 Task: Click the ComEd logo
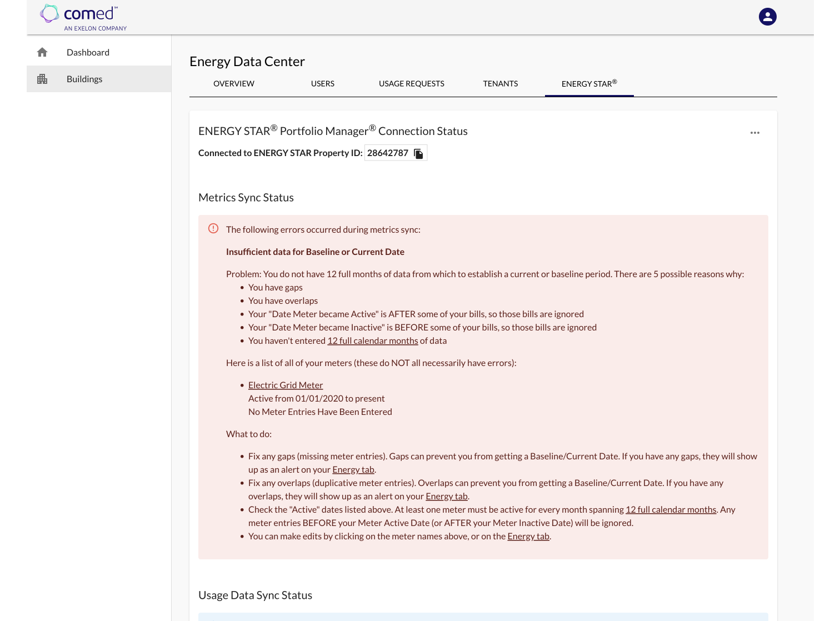click(83, 18)
